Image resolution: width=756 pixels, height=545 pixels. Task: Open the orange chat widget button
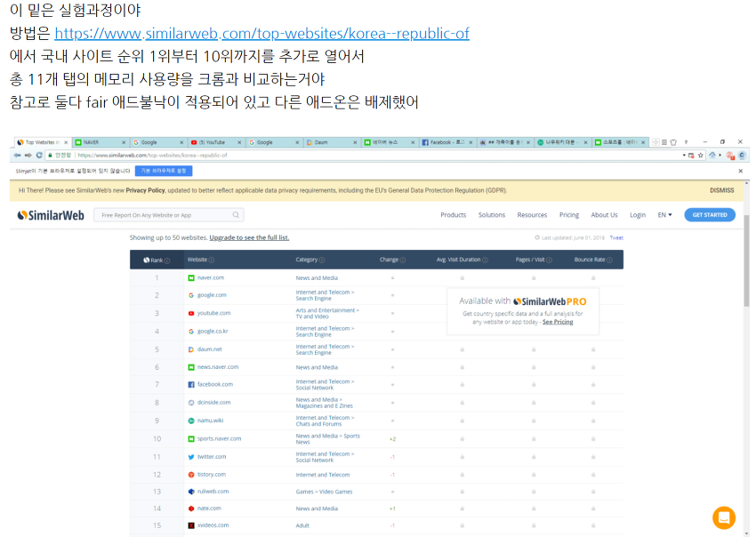pyautogui.click(x=724, y=517)
